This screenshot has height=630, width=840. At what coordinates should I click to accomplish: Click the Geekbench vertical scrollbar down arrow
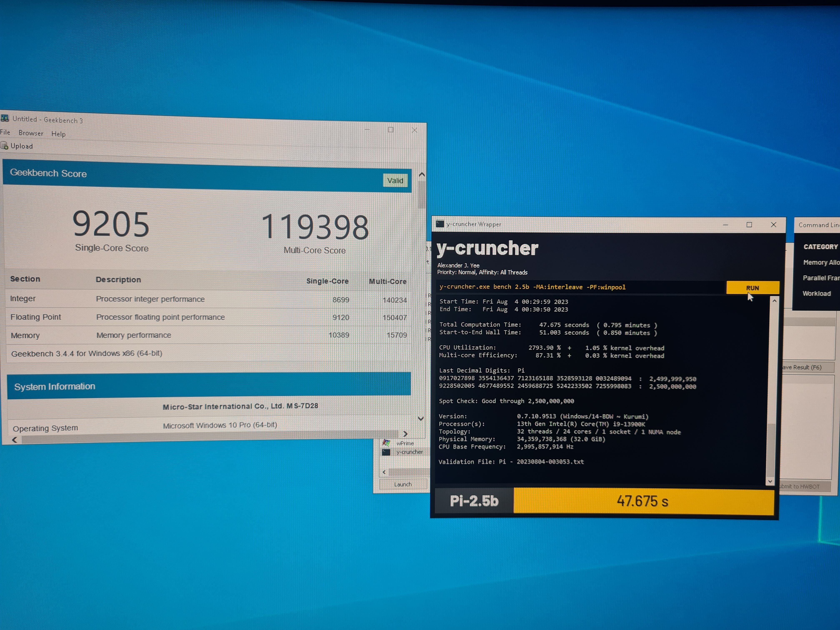pos(421,419)
